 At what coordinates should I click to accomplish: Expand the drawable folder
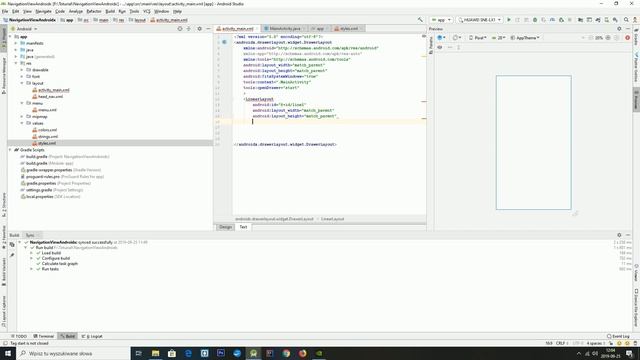tap(22, 70)
